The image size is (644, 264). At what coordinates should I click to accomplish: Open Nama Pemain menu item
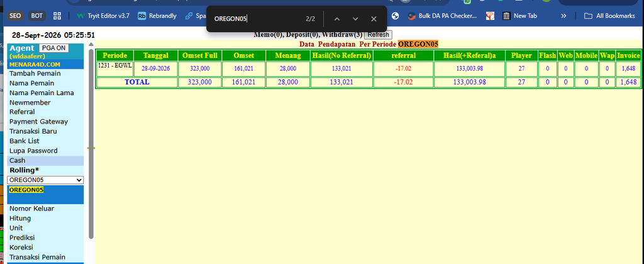coord(31,83)
